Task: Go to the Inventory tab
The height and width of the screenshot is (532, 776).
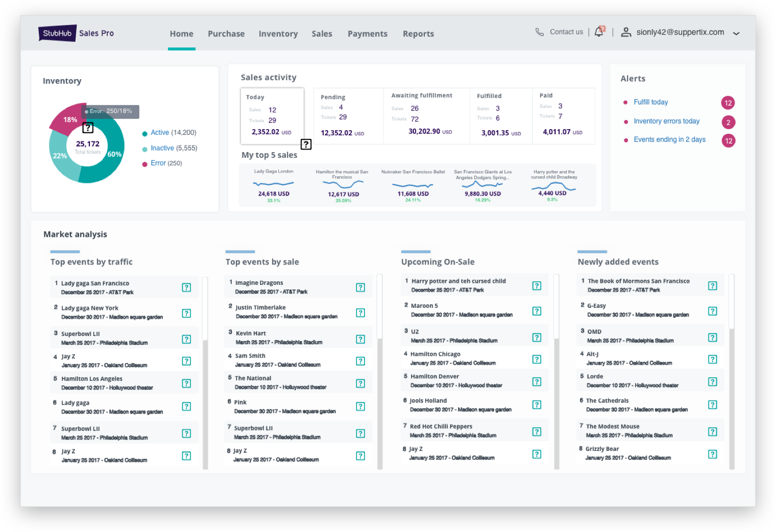Action: click(278, 34)
